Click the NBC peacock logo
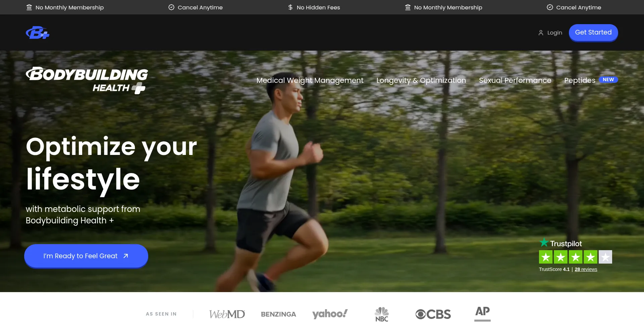Image resolution: width=644 pixels, height=333 pixels. pyautogui.click(x=382, y=314)
